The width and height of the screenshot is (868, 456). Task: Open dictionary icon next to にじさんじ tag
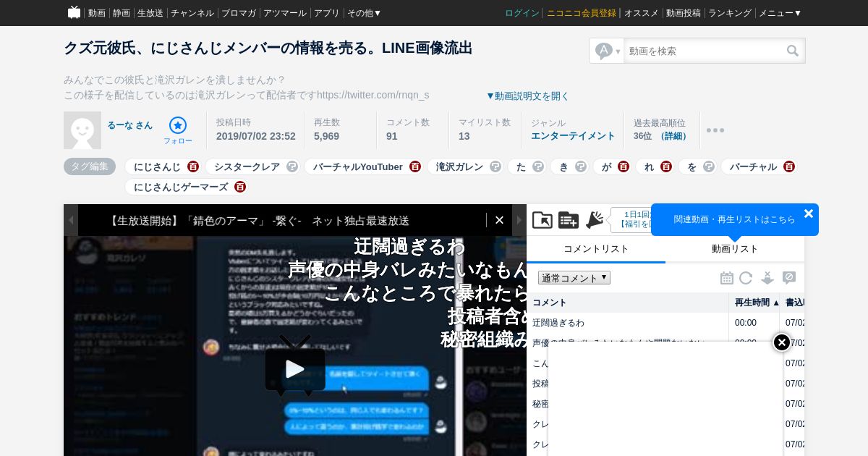tap(193, 166)
